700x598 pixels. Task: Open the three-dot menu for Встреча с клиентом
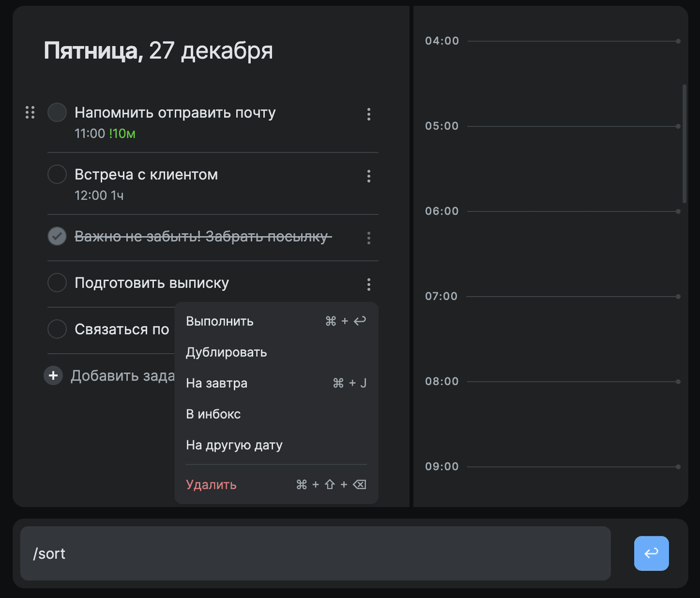369,176
